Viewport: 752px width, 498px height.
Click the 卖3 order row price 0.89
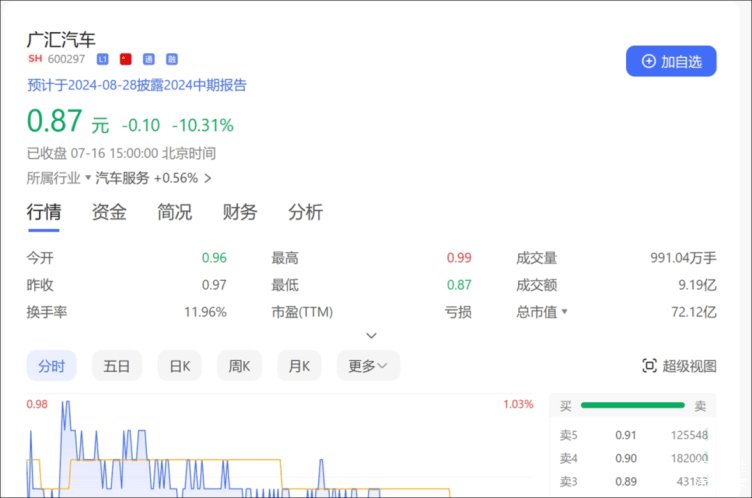point(626,481)
